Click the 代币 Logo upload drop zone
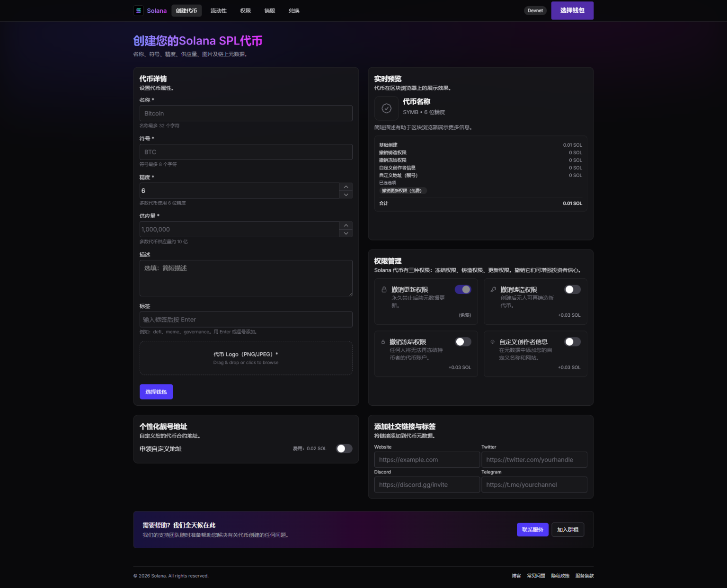Image resolution: width=727 pixels, height=588 pixels. coord(246,358)
